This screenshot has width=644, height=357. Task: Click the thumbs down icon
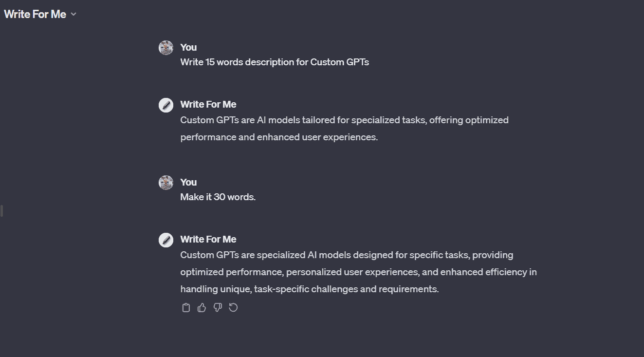[218, 307]
